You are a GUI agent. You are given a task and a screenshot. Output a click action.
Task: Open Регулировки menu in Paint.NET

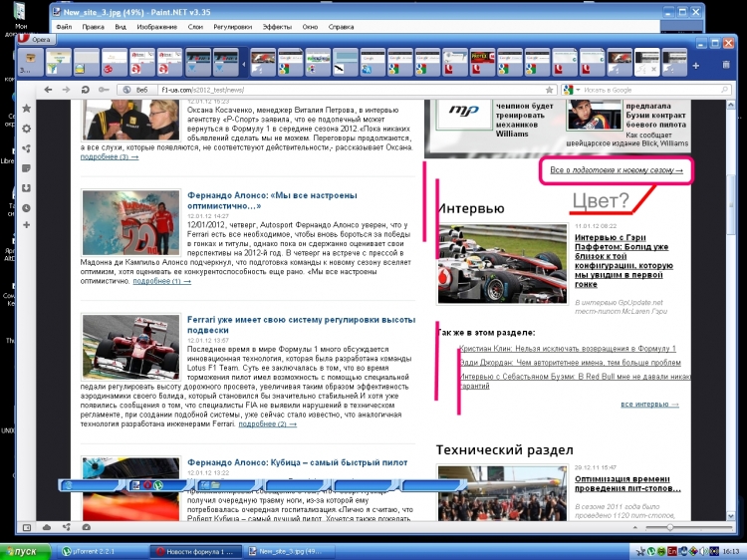tap(232, 27)
